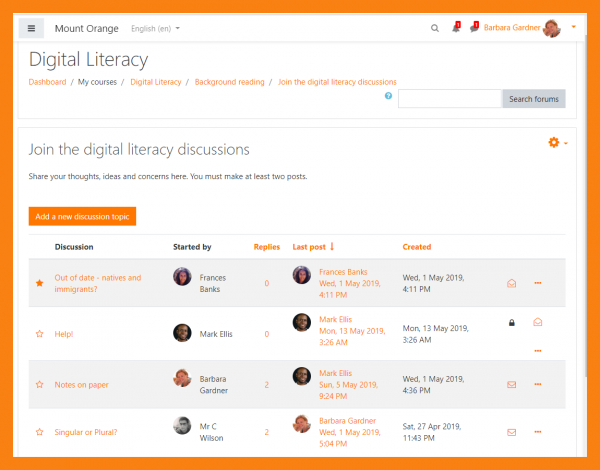The image size is (600, 470).
Task: Expand the forum settings gear menu
Action: point(556,143)
